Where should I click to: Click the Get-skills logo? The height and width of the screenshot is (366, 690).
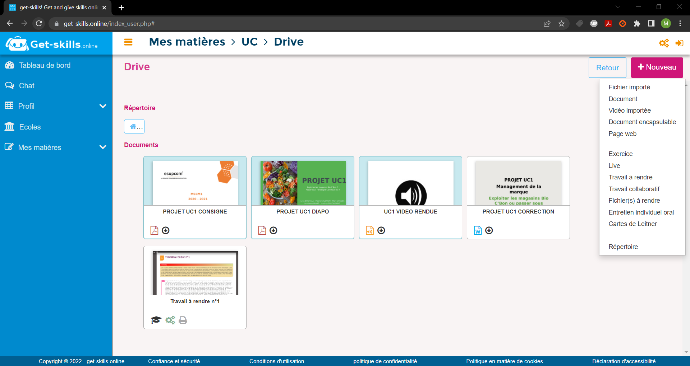52,44
